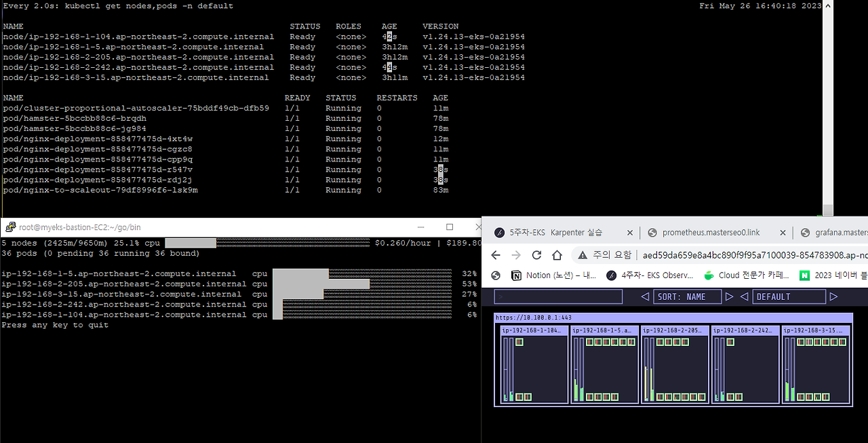The height and width of the screenshot is (443, 868).
Task: Open the DEFAULT namespace selector
Action: tap(789, 296)
